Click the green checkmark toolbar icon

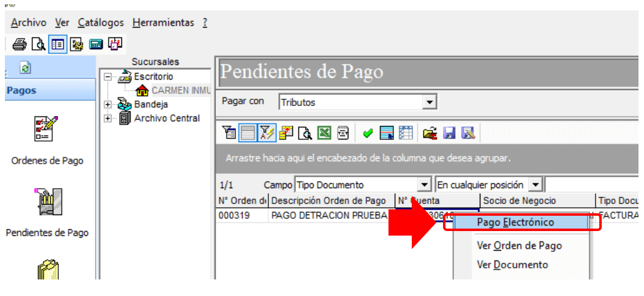click(368, 134)
